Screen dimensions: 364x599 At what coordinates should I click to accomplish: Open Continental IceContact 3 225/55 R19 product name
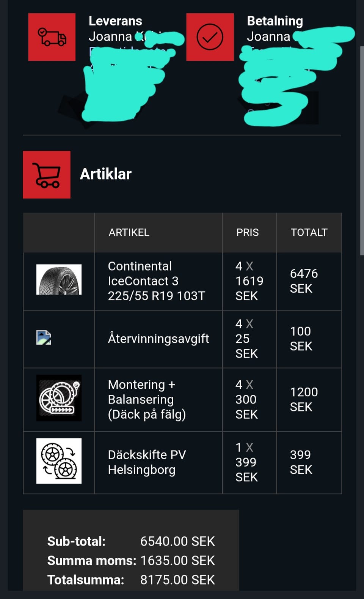pyautogui.click(x=156, y=281)
